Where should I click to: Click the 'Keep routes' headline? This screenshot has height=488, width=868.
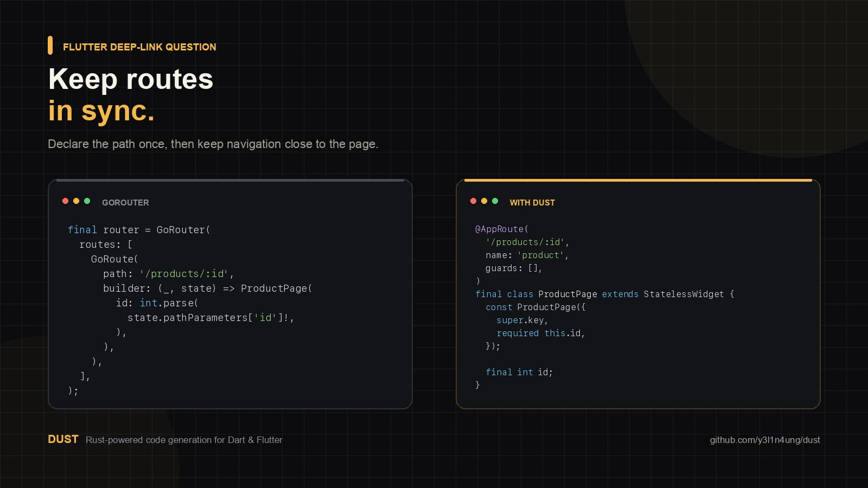tap(131, 79)
